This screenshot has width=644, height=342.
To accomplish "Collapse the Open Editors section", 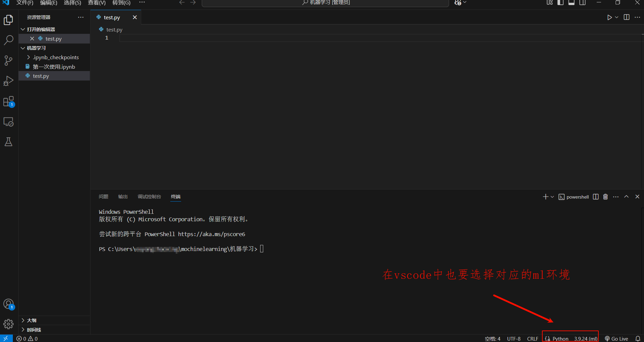I will point(23,29).
